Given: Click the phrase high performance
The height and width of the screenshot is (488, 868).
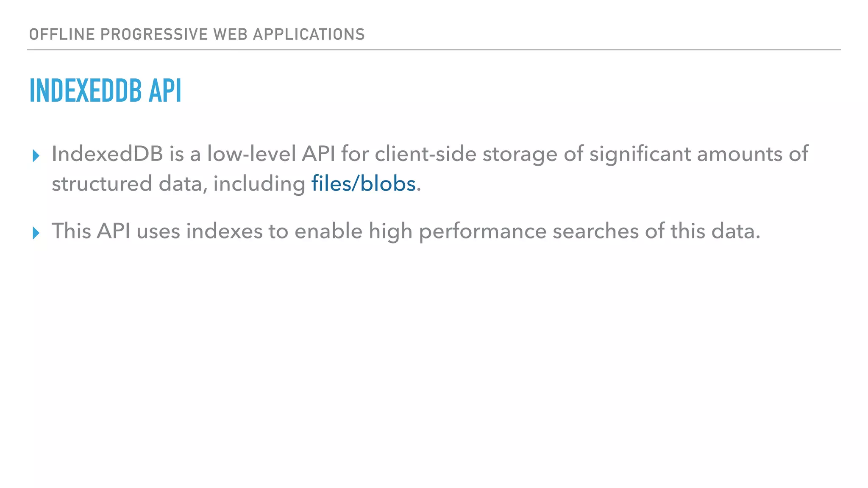Looking at the screenshot, I should 458,232.
